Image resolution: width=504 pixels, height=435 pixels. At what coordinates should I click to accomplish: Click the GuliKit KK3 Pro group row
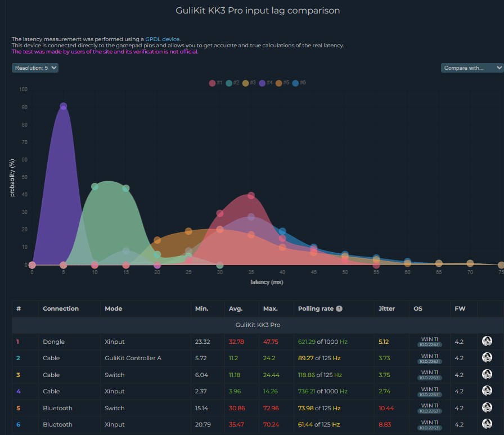click(258, 325)
